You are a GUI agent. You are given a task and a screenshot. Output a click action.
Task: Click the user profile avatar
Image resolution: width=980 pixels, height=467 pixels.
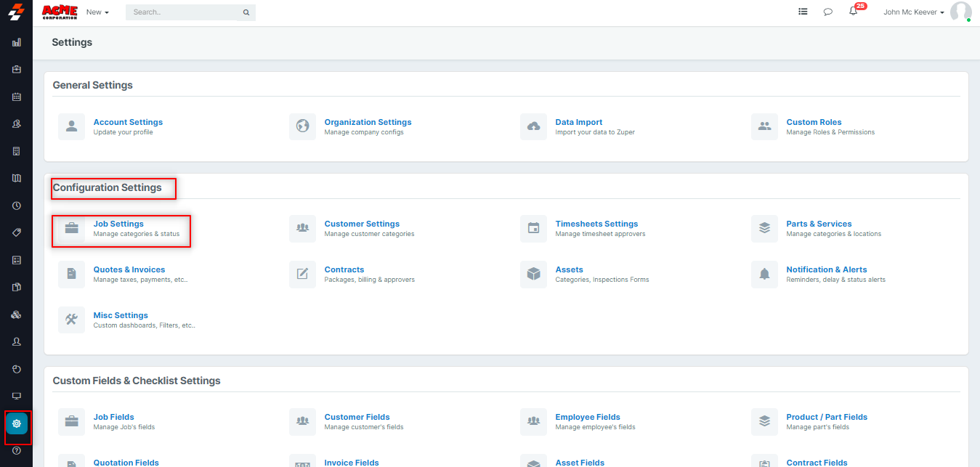[x=960, y=12]
